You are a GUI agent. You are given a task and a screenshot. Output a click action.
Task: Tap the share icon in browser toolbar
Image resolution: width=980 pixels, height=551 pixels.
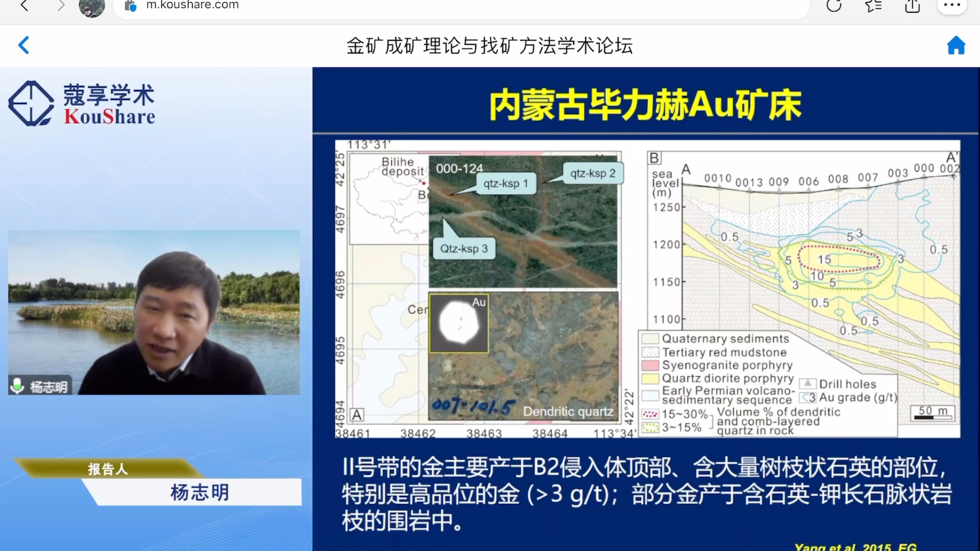click(912, 6)
